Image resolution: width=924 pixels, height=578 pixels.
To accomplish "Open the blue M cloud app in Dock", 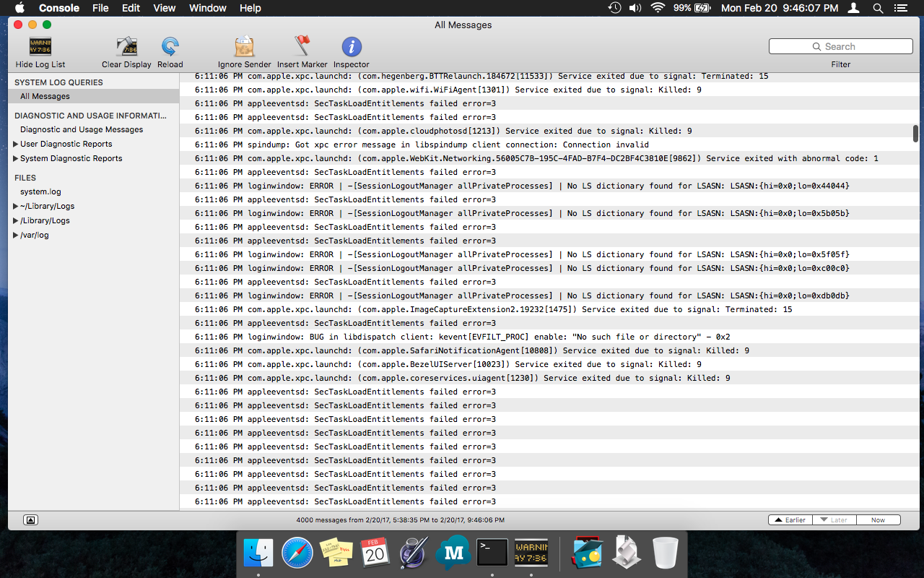I will pyautogui.click(x=453, y=553).
